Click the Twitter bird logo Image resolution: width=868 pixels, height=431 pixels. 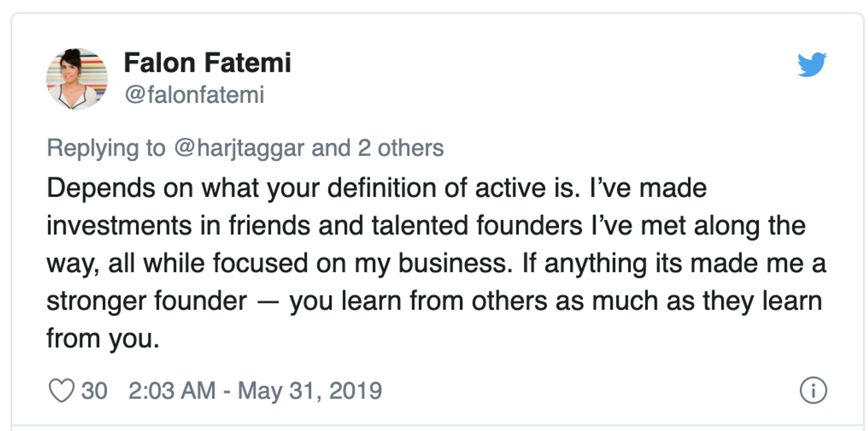[x=812, y=65]
